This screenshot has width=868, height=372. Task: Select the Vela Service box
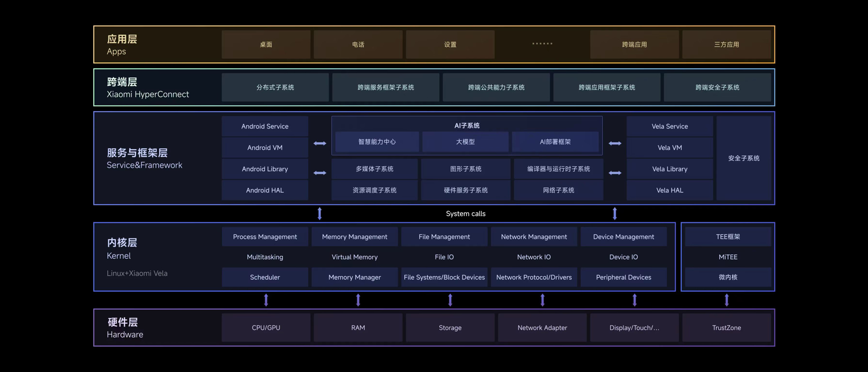(670, 126)
